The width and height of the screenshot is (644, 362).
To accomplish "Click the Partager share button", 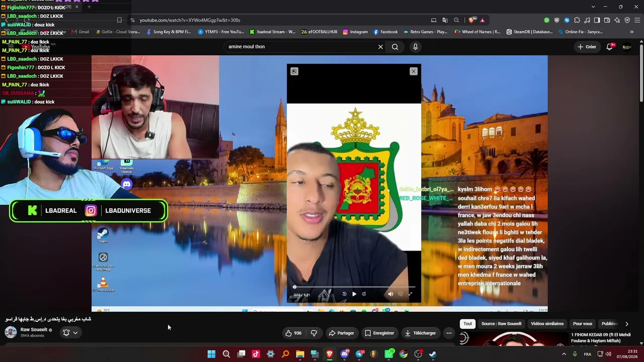I will (342, 333).
